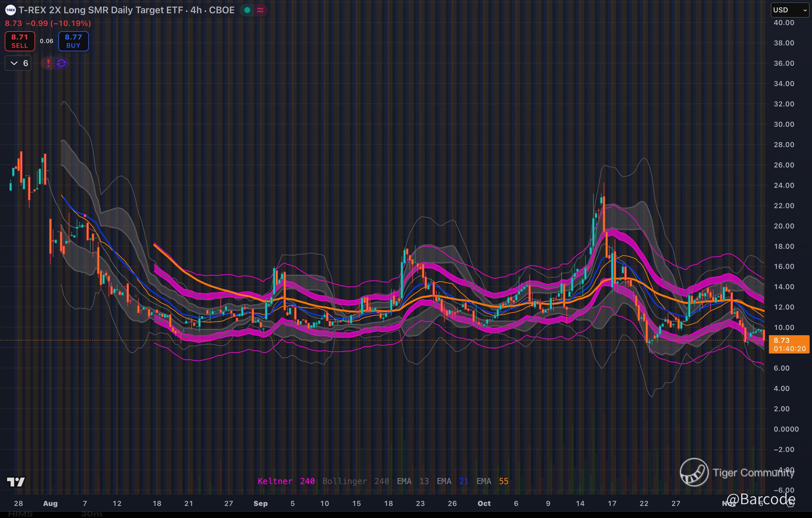Click the SELL 8.71 button
This screenshot has height=518, width=812.
tap(19, 41)
